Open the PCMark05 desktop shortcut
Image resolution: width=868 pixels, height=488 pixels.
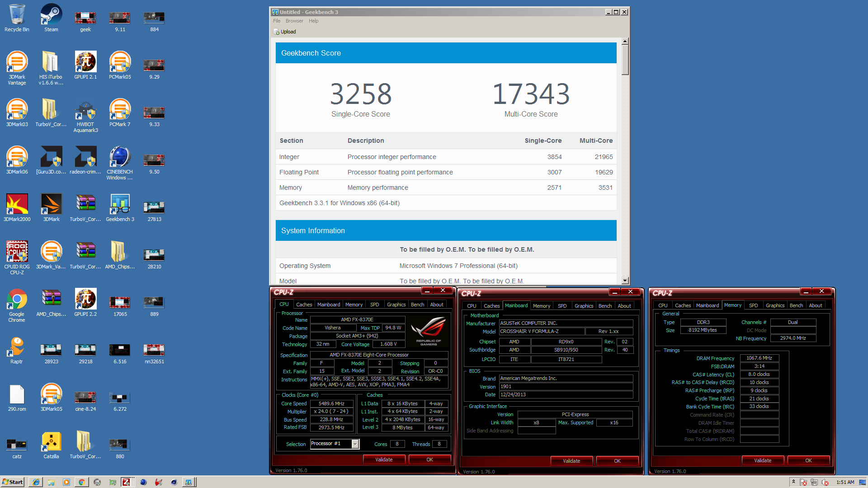(120, 66)
